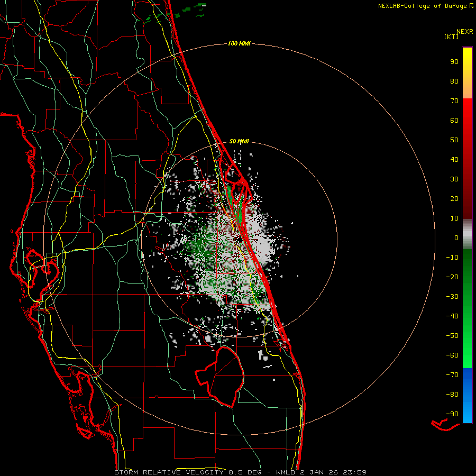Click the positive 10 knot scale value

point(454,218)
